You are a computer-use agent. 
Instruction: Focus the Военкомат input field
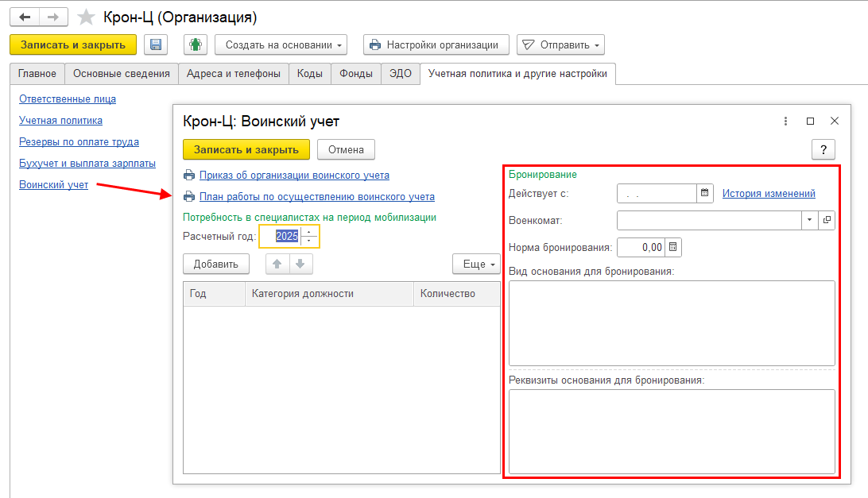point(709,220)
